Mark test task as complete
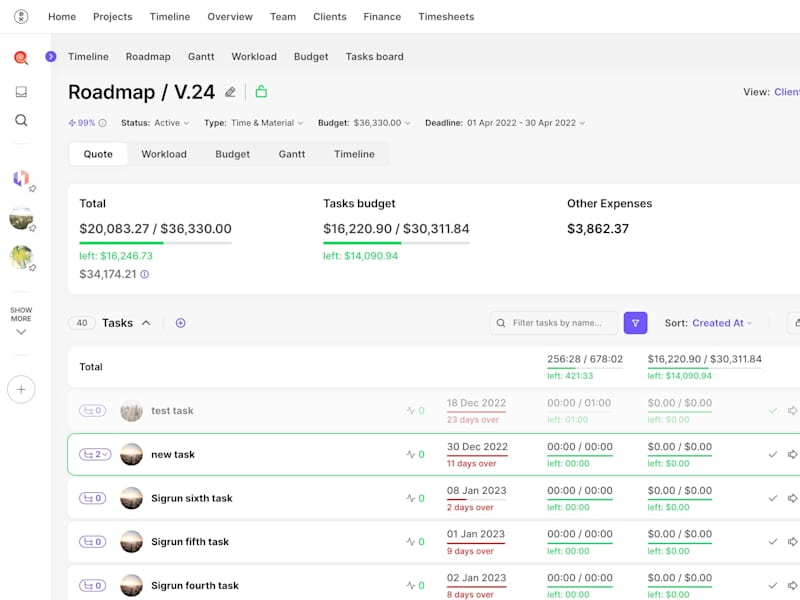 tap(773, 411)
